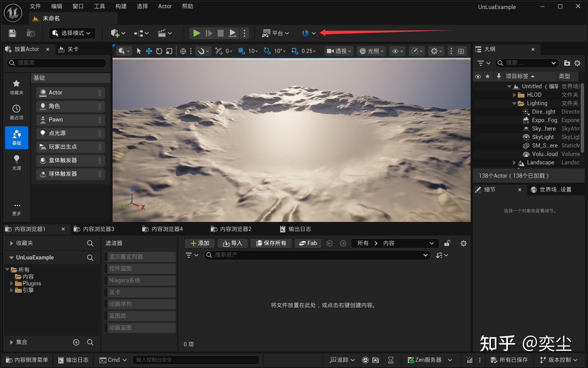Open the Blueprints toolbar dropdown icon

click(141, 33)
